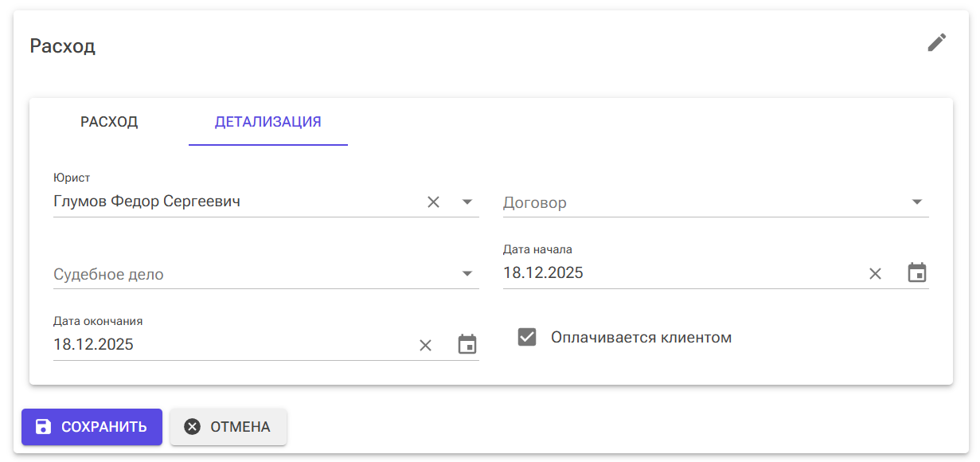980x462 pixels.
Task: Clear the Дата окончания value with the X icon
Action: point(425,344)
